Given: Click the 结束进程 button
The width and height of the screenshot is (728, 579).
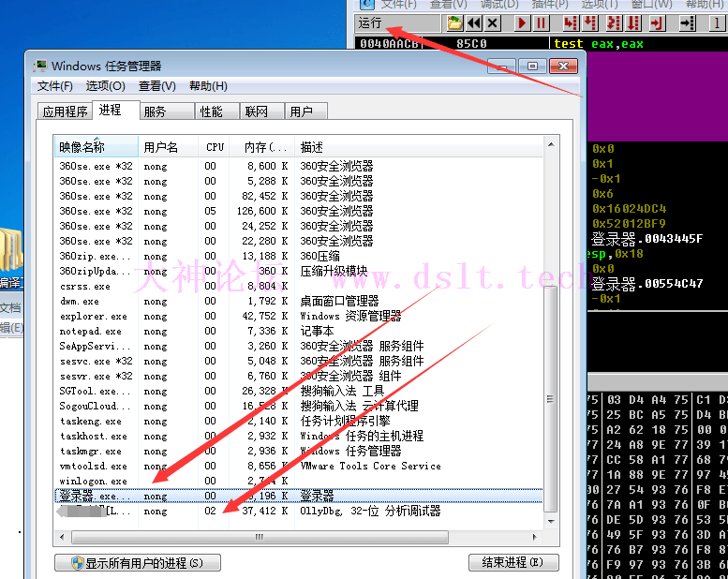Looking at the screenshot, I should point(513,562).
